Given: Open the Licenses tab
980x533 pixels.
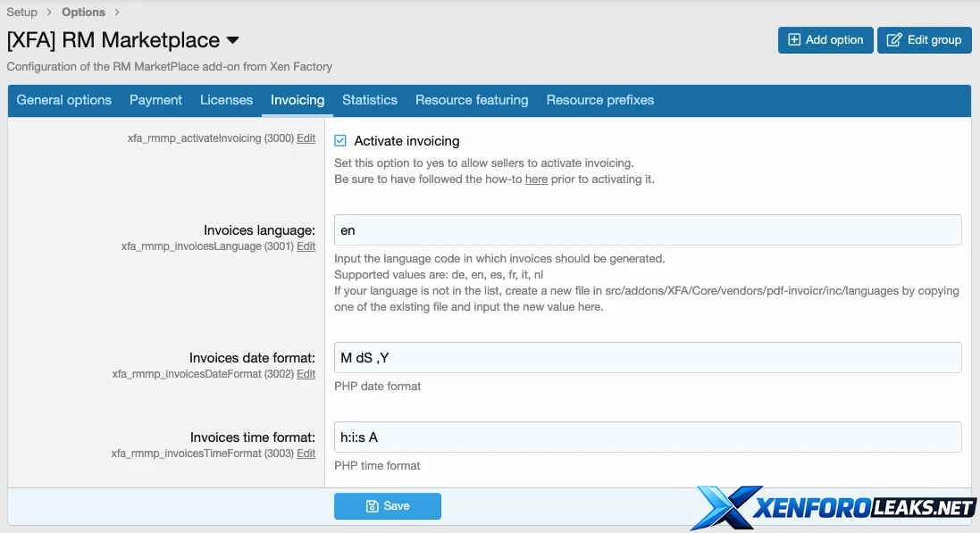Looking at the screenshot, I should tap(226, 100).
